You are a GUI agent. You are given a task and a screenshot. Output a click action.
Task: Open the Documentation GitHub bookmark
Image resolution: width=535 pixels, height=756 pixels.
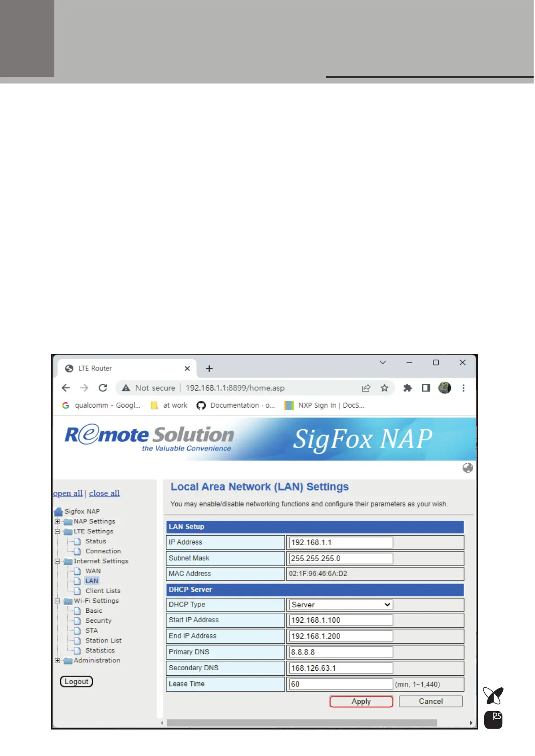click(236, 405)
